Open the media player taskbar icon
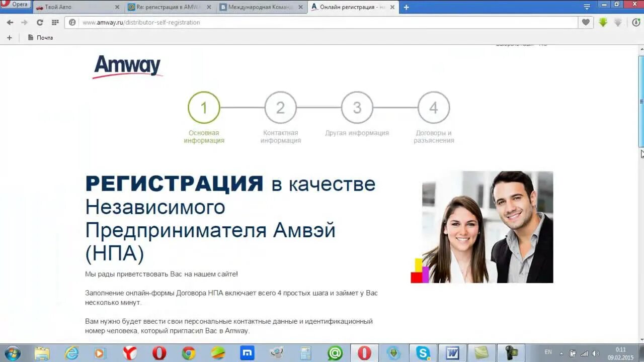Viewport: 644px width, 362px height. pos(100,353)
